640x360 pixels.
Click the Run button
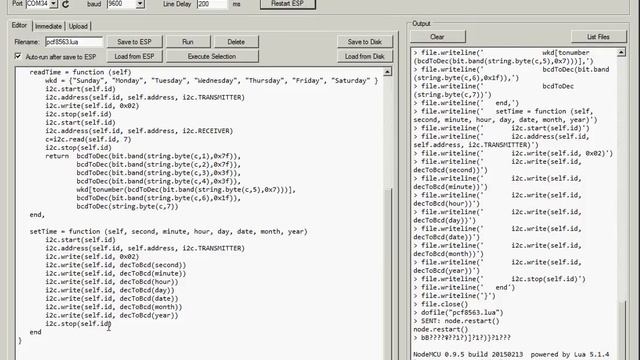click(188, 42)
